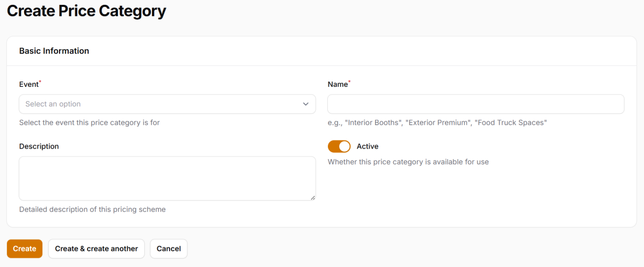Click the Event helper text below dropdown
This screenshot has height=267, width=644.
[90, 122]
